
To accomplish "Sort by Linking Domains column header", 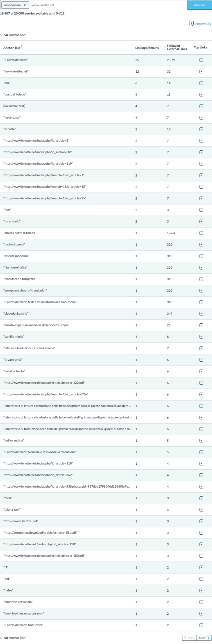I will click(x=147, y=48).
